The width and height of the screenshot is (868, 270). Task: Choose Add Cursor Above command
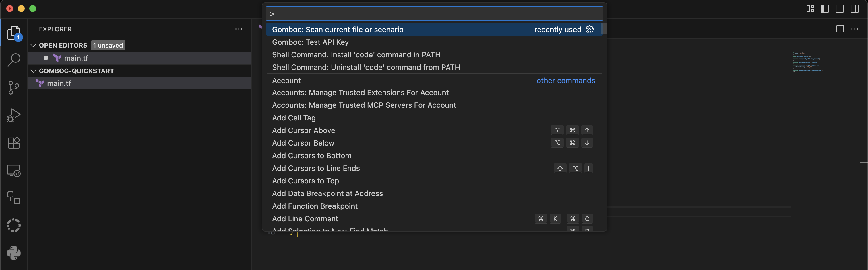(x=303, y=130)
